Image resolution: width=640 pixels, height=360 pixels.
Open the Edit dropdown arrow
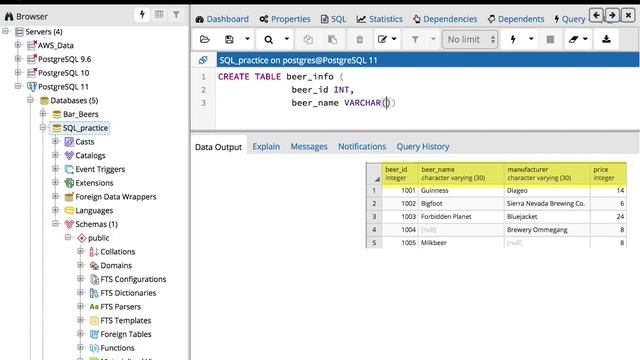click(394, 40)
